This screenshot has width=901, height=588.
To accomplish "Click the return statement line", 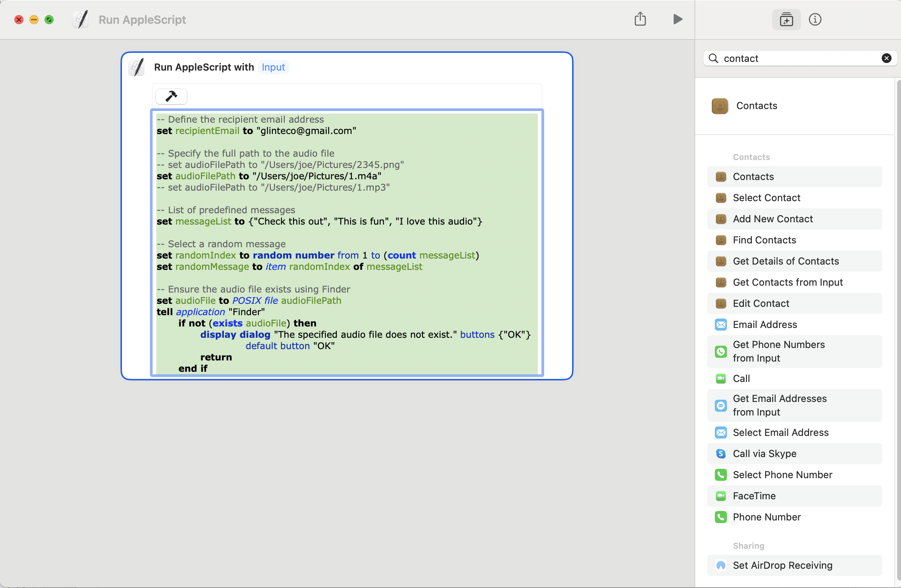I will (216, 357).
